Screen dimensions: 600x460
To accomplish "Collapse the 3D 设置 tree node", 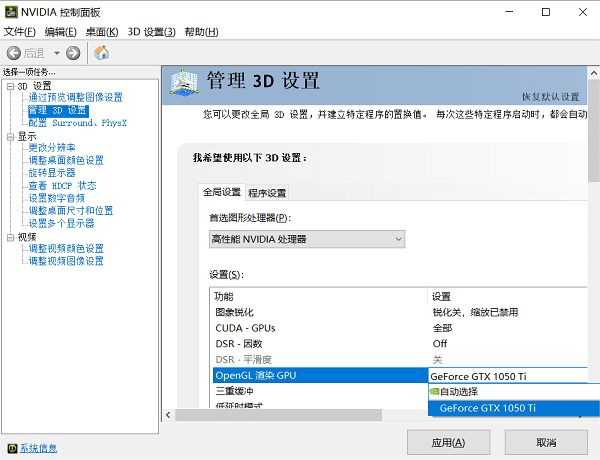I will point(9,86).
